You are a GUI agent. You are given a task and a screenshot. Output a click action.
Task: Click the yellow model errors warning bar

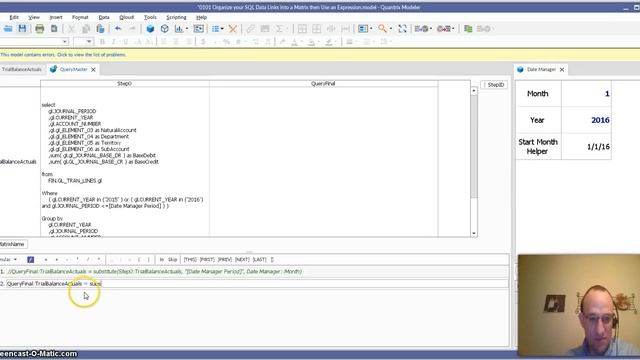tap(320, 54)
